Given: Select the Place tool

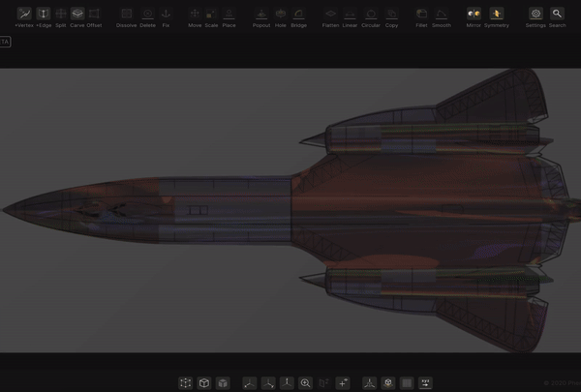Looking at the screenshot, I should click(229, 17).
